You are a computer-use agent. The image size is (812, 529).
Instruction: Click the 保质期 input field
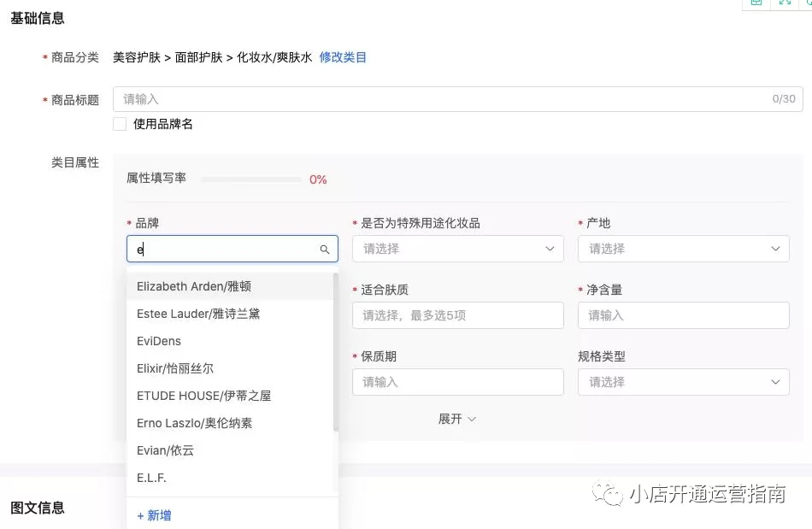click(458, 382)
